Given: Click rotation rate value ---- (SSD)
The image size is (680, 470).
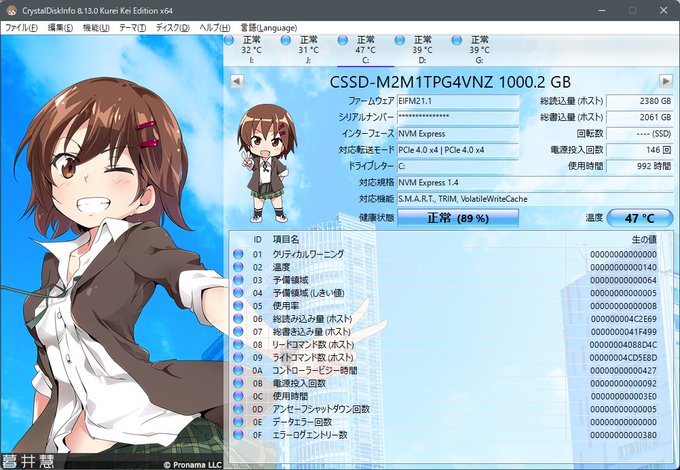Looking at the screenshot, I should point(639,134).
